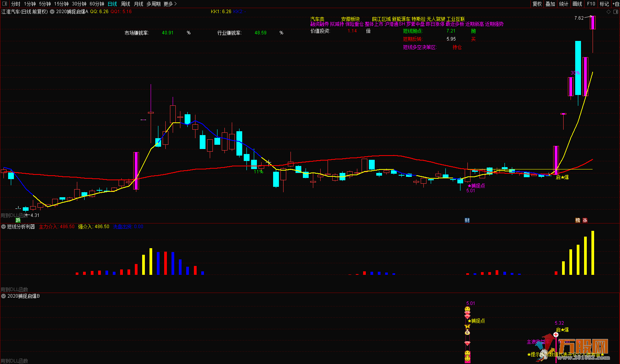Click the 榜 marker icon
The height and width of the screenshot is (364, 620).
tap(578, 220)
